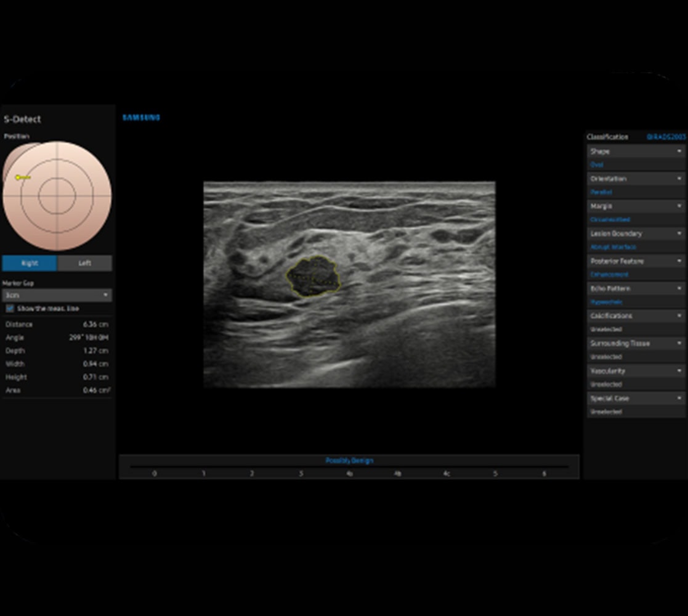Viewport: 688px width, 616px height.
Task: Expand the Posterior Feature dropdown
Action: (x=636, y=261)
